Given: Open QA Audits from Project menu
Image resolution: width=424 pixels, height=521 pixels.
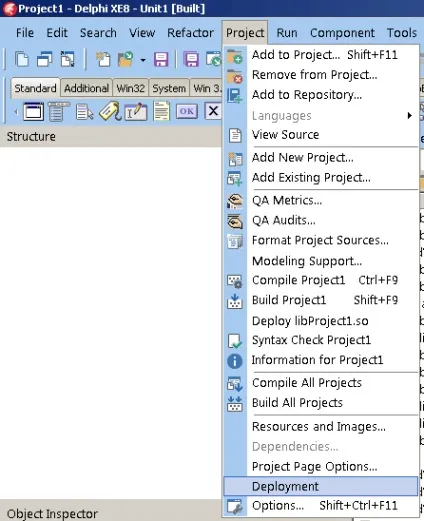Looking at the screenshot, I should point(321,220).
